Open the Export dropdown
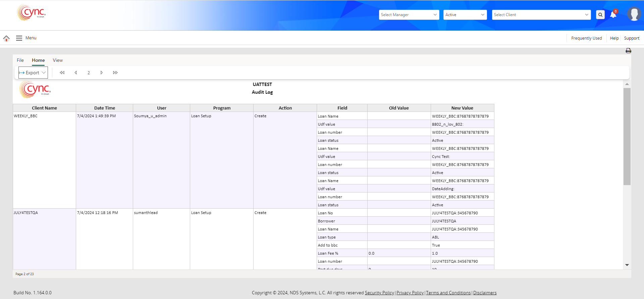The height and width of the screenshot is (299, 644). [33, 73]
